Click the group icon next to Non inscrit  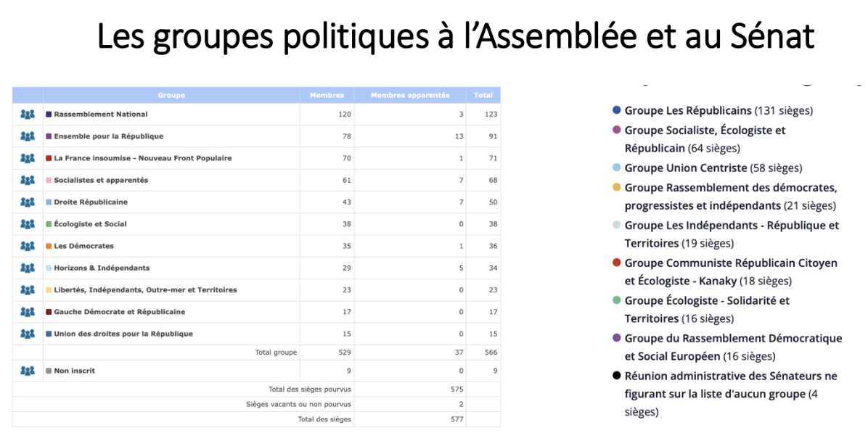[x=28, y=371]
